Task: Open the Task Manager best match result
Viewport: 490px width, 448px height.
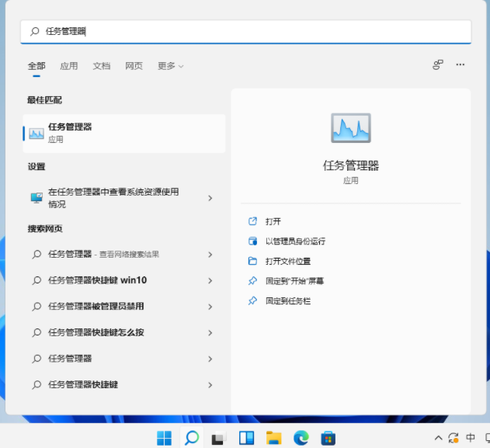Action: pos(124,133)
